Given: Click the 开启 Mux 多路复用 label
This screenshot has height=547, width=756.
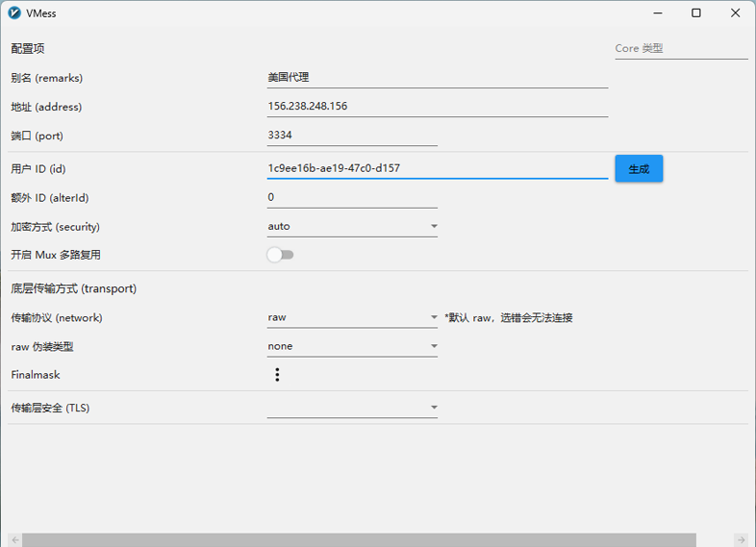Looking at the screenshot, I should (x=56, y=255).
